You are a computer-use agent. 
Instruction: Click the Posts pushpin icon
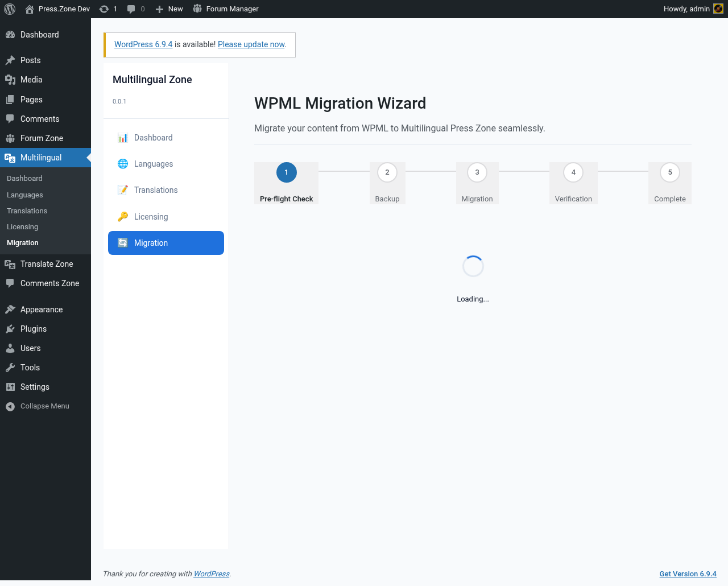click(10, 60)
